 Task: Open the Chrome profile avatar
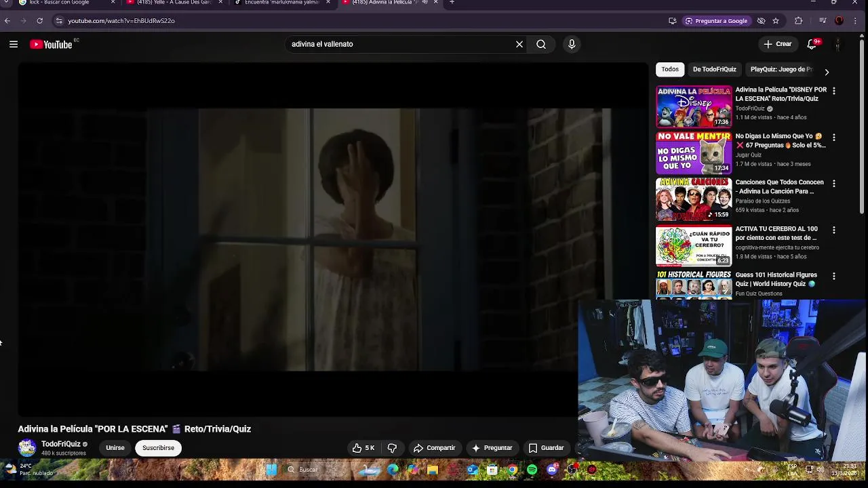(839, 21)
